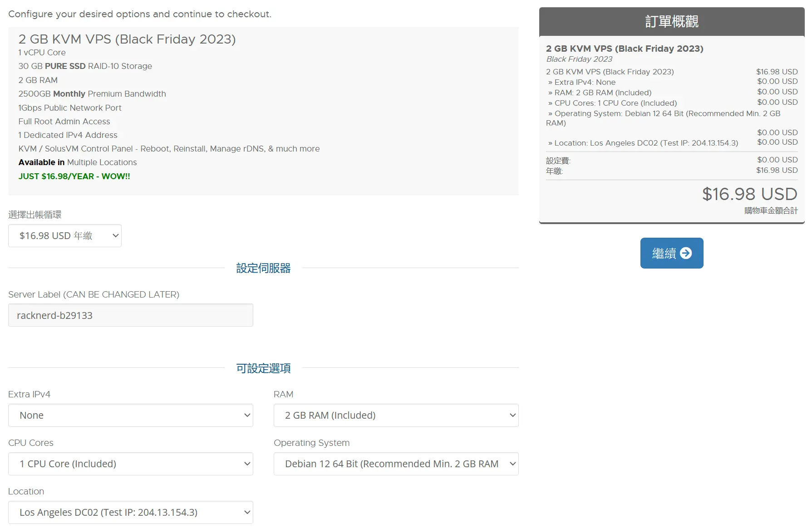Screen dimensions: 812x528
Task: Click the Black Friday 2023 italic subtitle
Action: point(579,59)
